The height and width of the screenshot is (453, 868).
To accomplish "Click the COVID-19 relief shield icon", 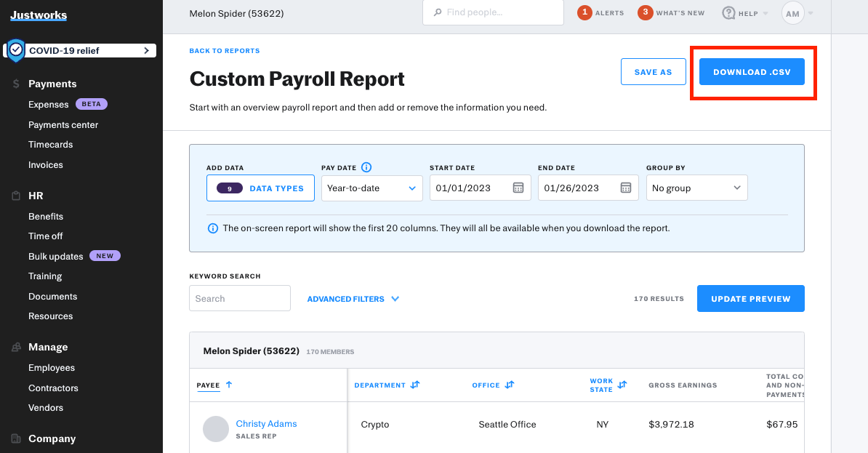I will click(16, 50).
